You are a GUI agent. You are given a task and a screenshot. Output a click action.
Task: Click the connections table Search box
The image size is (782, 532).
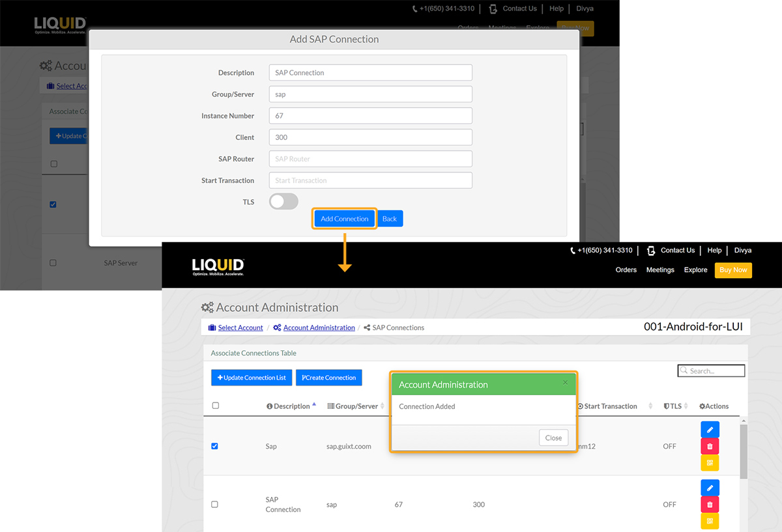[711, 371]
